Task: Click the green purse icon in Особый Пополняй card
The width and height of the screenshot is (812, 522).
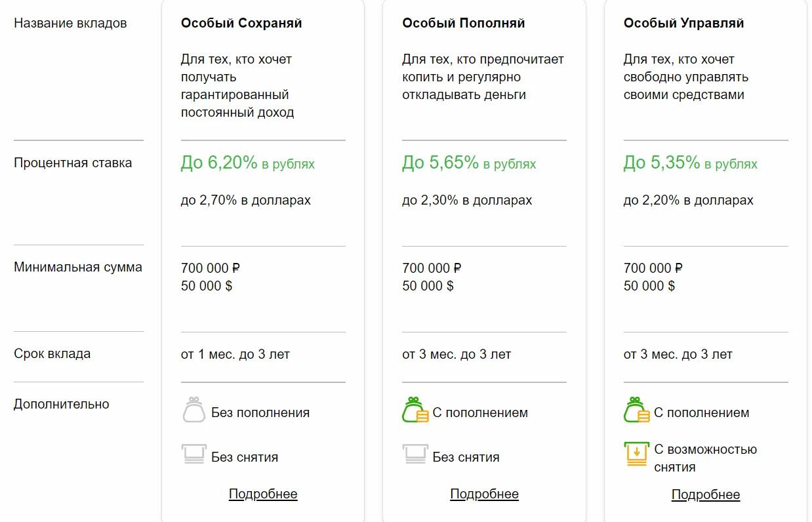Action: [x=415, y=410]
